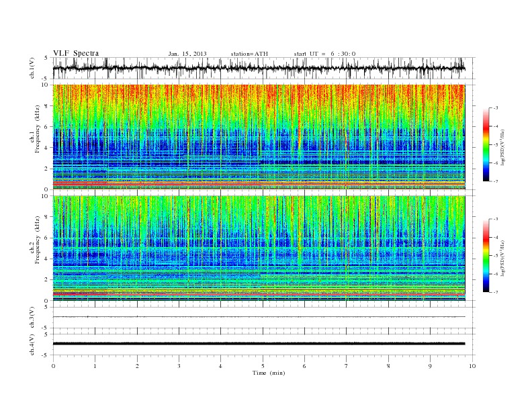
Task: Click the "VLF Spectra" plot title
Action: (76, 53)
